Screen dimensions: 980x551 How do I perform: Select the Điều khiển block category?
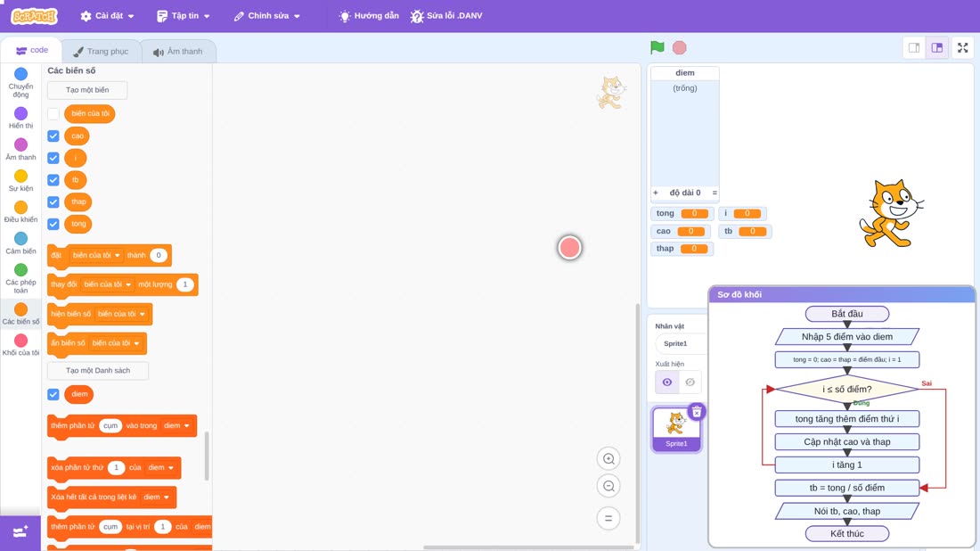coord(20,211)
